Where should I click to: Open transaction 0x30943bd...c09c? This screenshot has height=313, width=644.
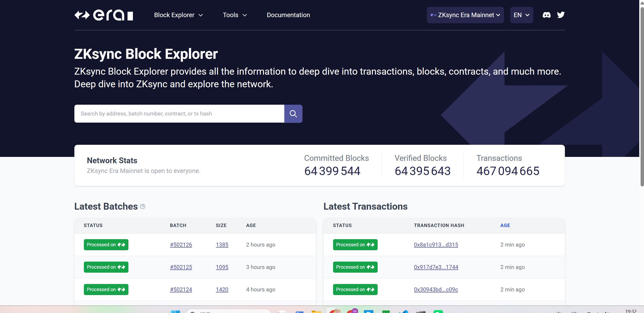(x=436, y=290)
